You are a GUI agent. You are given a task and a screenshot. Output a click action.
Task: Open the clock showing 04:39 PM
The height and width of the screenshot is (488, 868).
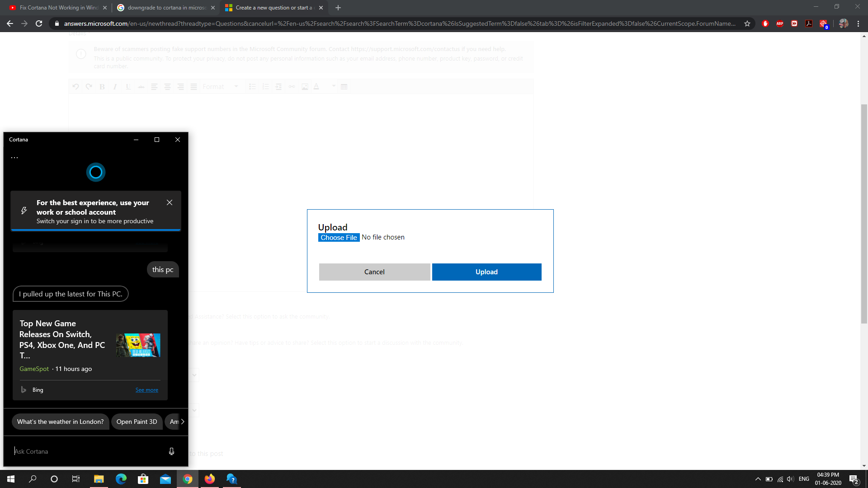coord(828,479)
